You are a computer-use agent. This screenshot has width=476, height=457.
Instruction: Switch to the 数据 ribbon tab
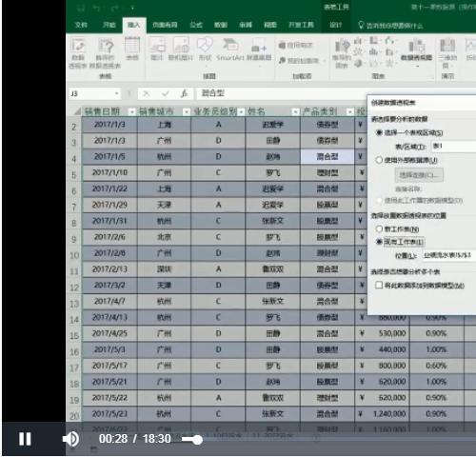point(221,25)
